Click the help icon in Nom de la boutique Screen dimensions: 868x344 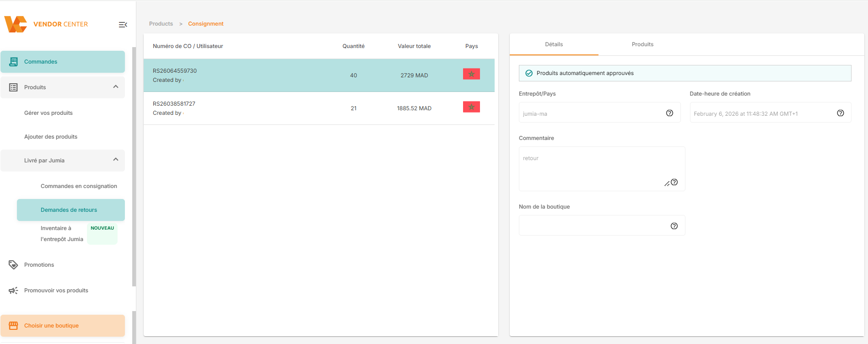(x=674, y=226)
